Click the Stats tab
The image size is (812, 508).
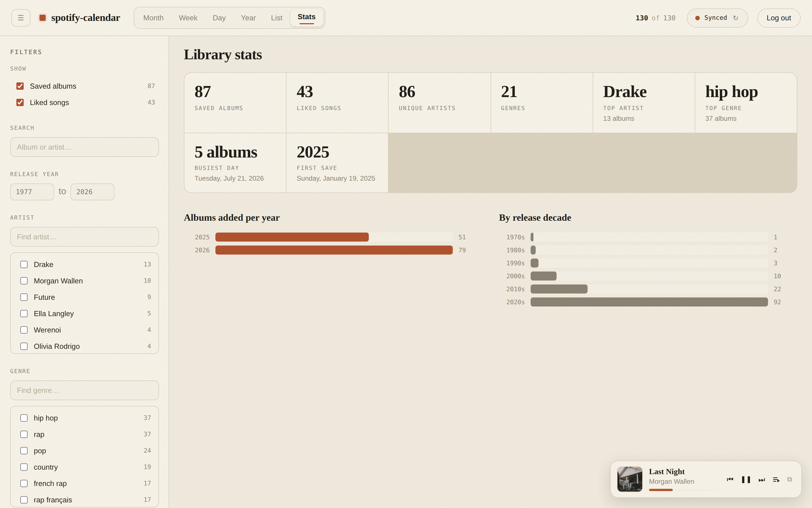307,18
